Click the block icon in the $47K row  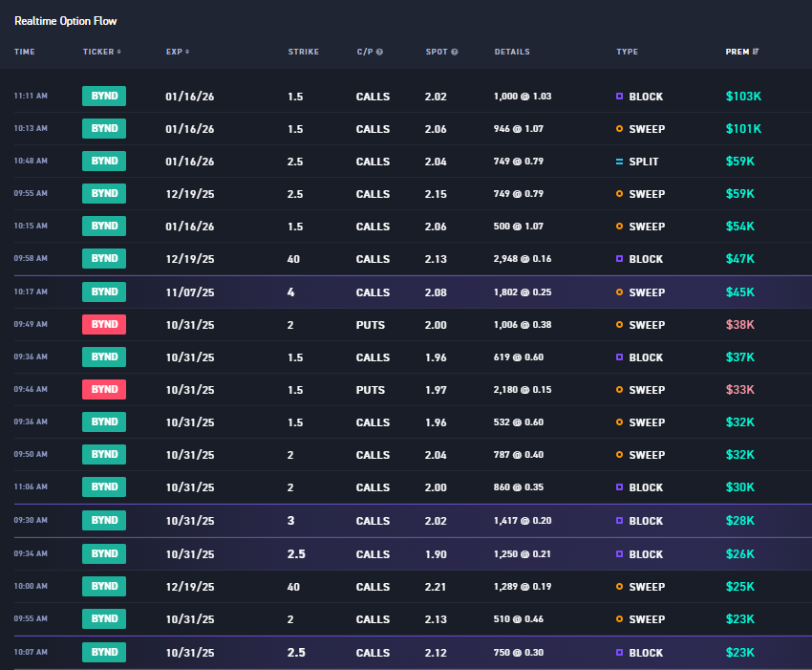click(619, 259)
